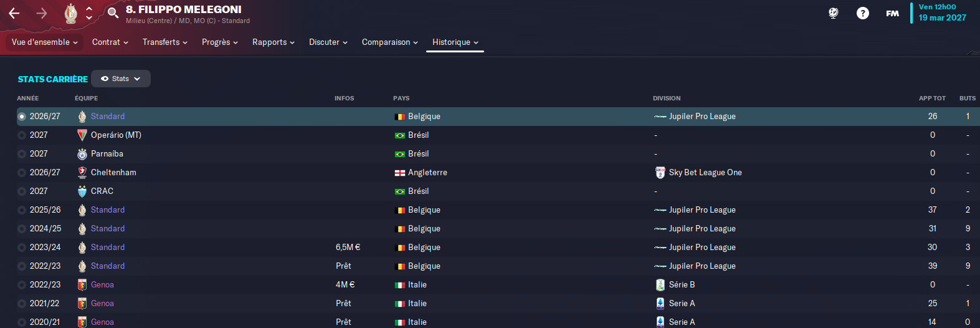Open the FM menu logo
The image size is (980, 328).
coord(892,13)
